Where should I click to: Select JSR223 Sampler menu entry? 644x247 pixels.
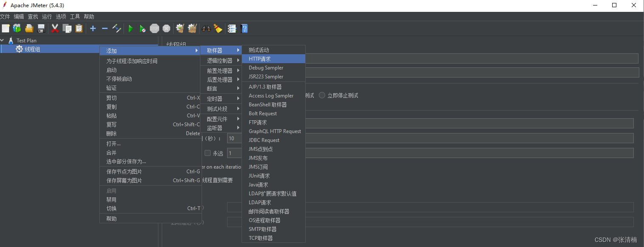(x=273, y=77)
